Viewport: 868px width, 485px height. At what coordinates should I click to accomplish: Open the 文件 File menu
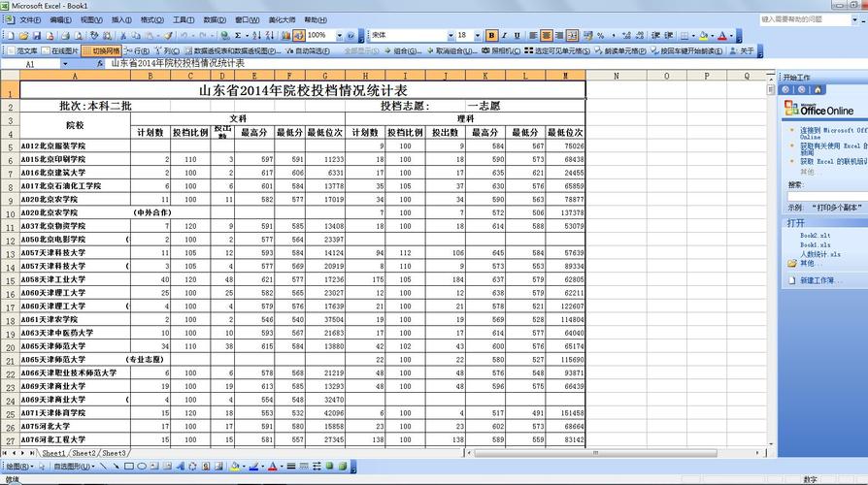[30, 20]
